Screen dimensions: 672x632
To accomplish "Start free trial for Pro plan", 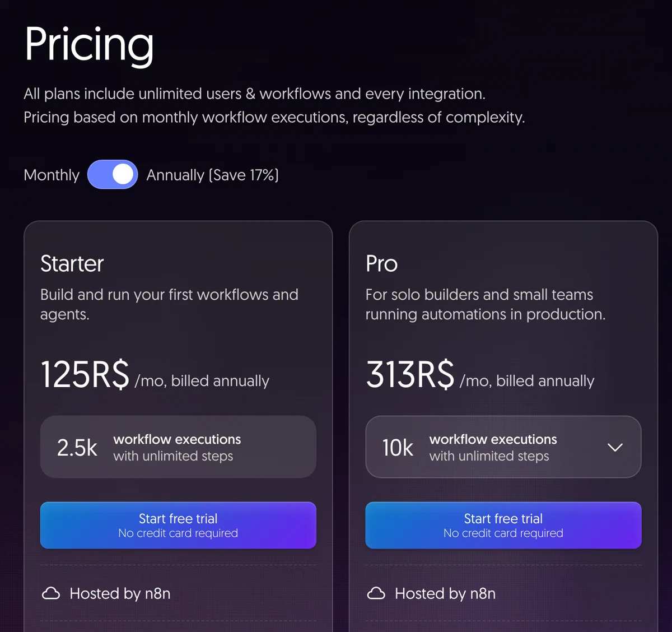I will 503,525.
